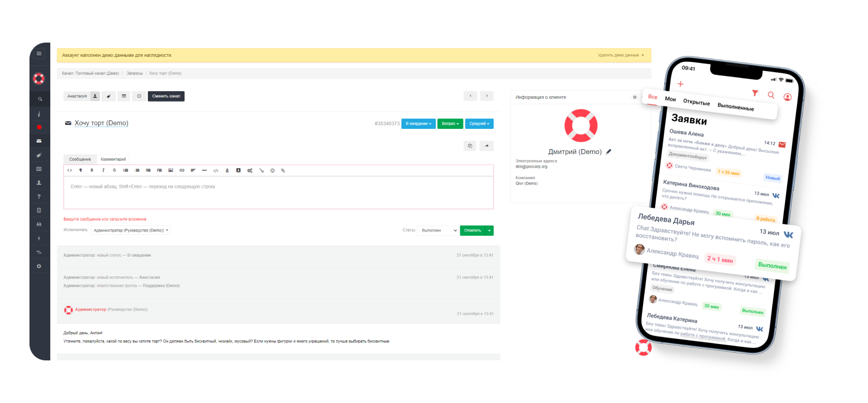Open the emoji picker in the editor
This screenshot has height=403, width=868.
[x=272, y=170]
